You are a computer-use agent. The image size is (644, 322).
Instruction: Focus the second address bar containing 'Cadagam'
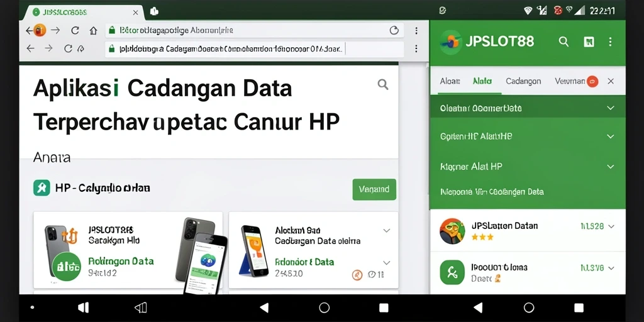[255, 49]
